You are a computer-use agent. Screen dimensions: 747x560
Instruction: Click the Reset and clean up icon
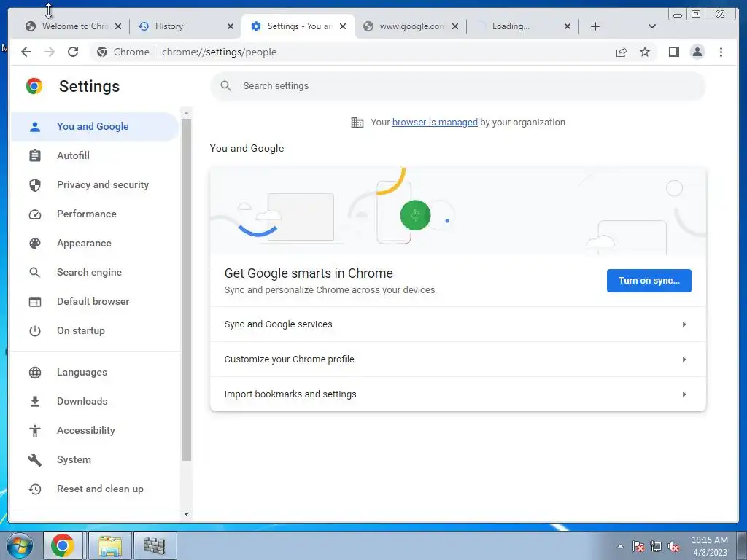[35, 489]
